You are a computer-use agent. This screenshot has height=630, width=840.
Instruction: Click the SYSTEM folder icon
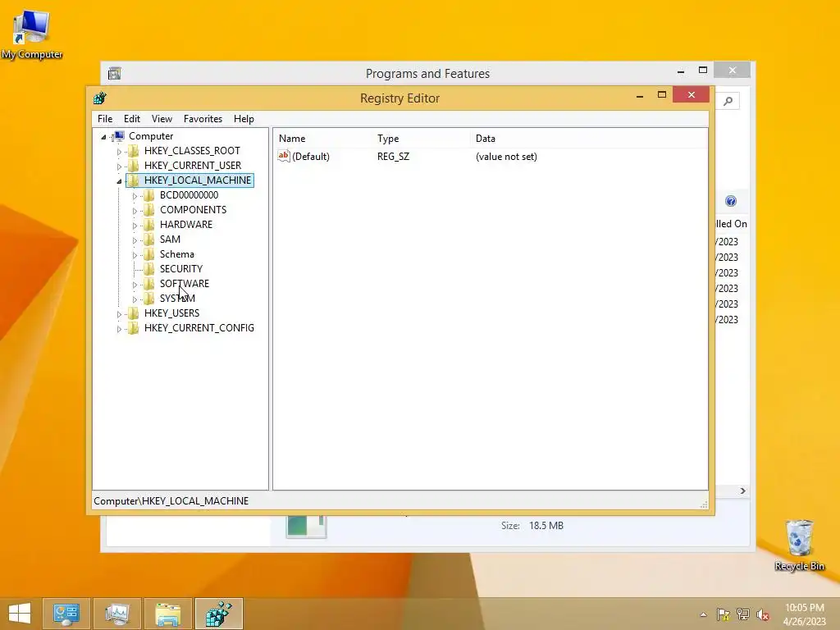(x=149, y=298)
